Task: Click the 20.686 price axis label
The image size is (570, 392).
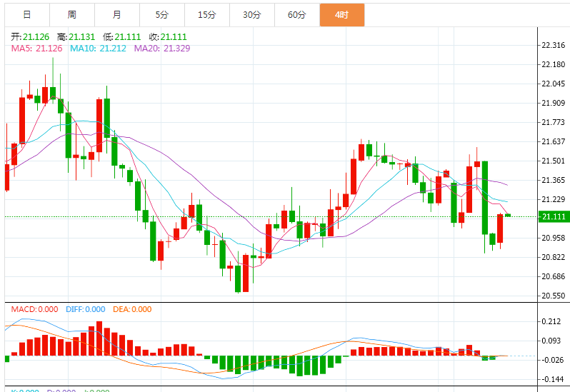Action: 554,276
